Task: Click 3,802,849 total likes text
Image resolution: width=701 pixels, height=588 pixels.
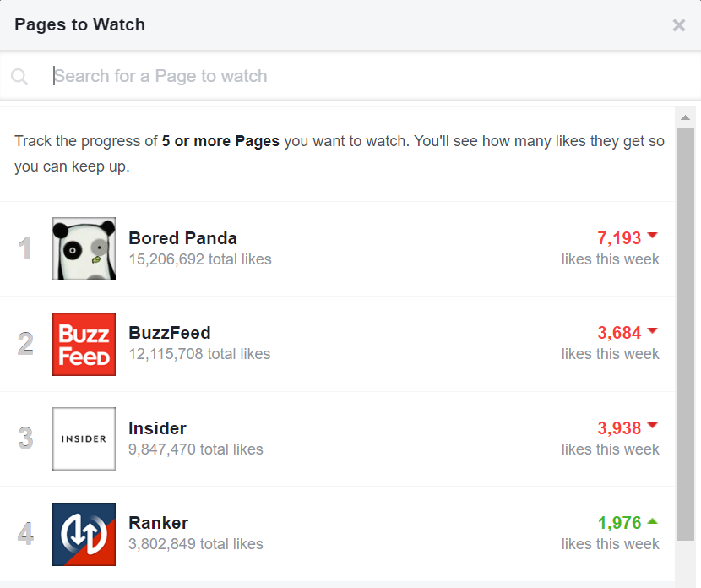Action: click(196, 544)
